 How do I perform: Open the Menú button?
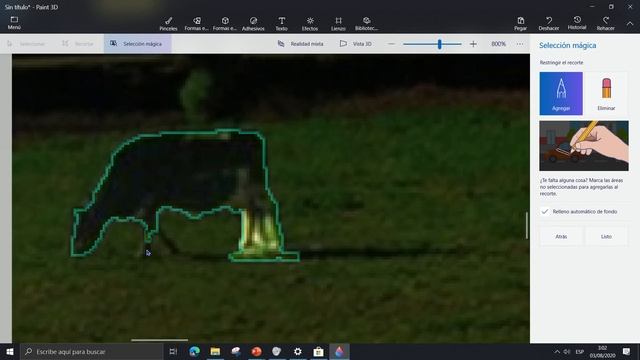[14, 23]
